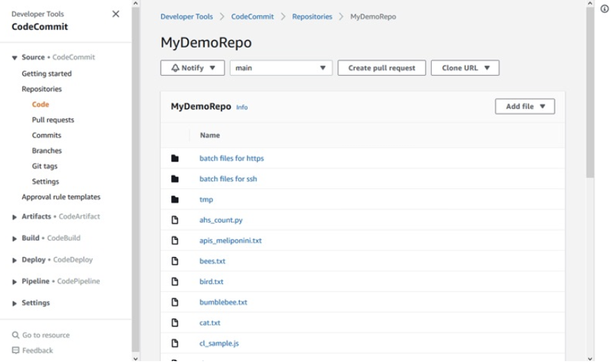The height and width of the screenshot is (364, 611).
Task: Click the file icon beside cl_sample.js
Action: click(175, 343)
